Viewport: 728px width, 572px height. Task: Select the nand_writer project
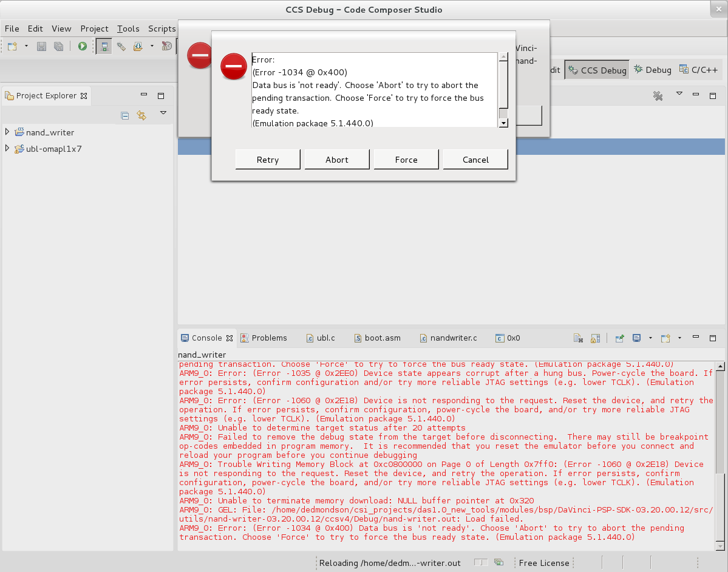pyautogui.click(x=50, y=132)
